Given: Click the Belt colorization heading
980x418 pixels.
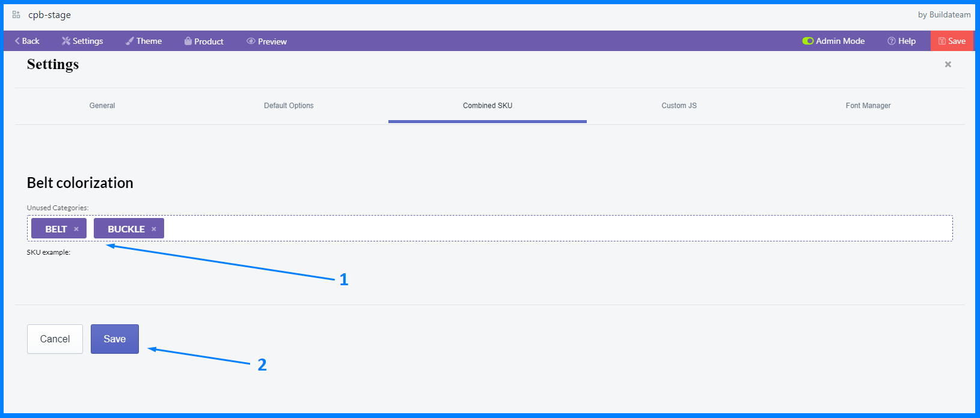Looking at the screenshot, I should coord(80,183).
